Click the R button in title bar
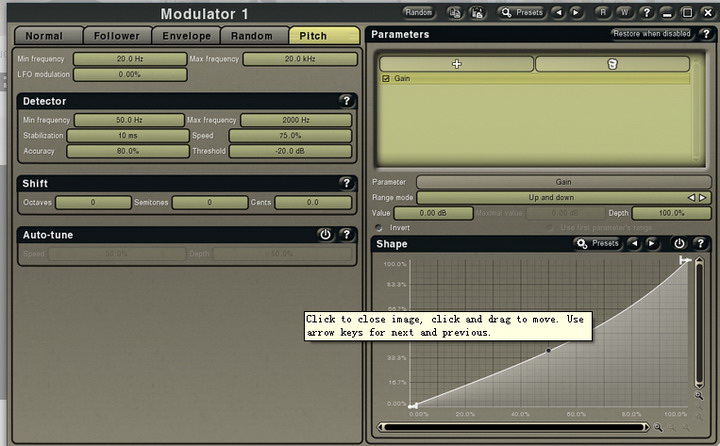720x446 pixels. (x=603, y=12)
